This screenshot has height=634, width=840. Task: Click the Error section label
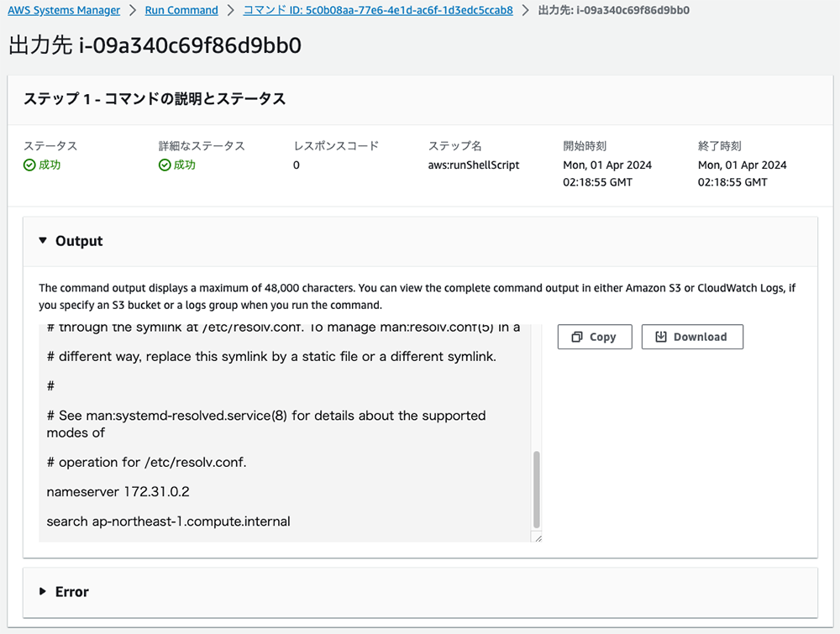[71, 592]
